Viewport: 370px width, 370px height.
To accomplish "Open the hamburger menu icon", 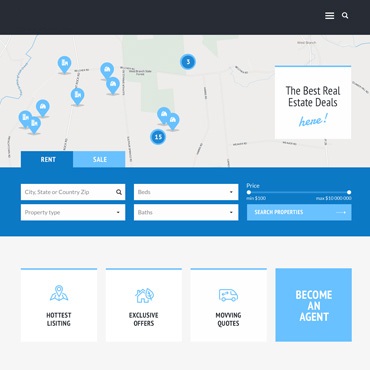I will click(329, 16).
